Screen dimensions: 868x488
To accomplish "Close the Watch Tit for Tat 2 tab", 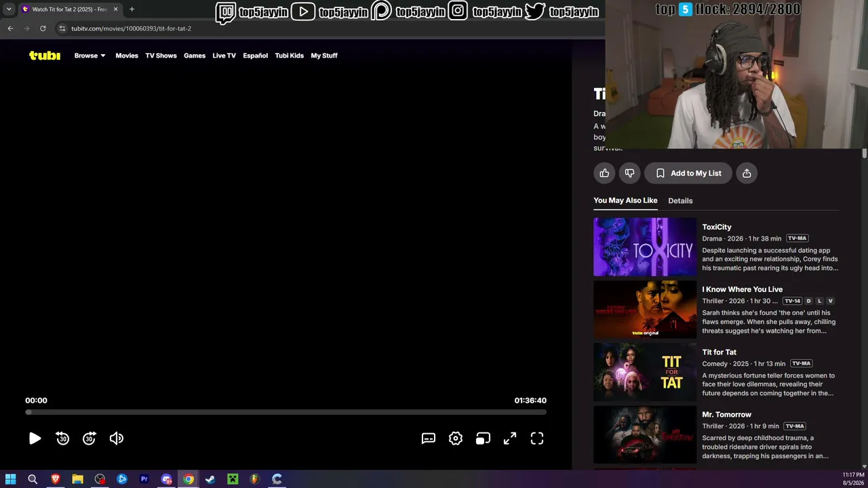I will pyautogui.click(x=115, y=9).
